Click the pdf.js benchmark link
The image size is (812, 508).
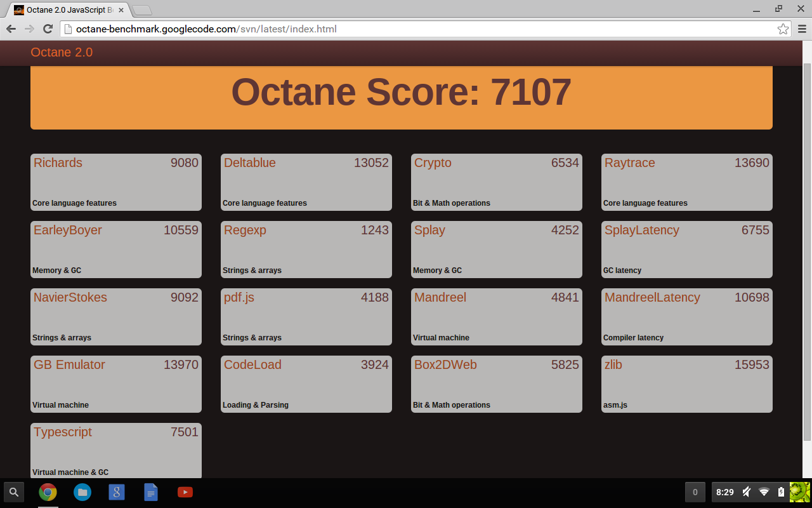point(239,297)
